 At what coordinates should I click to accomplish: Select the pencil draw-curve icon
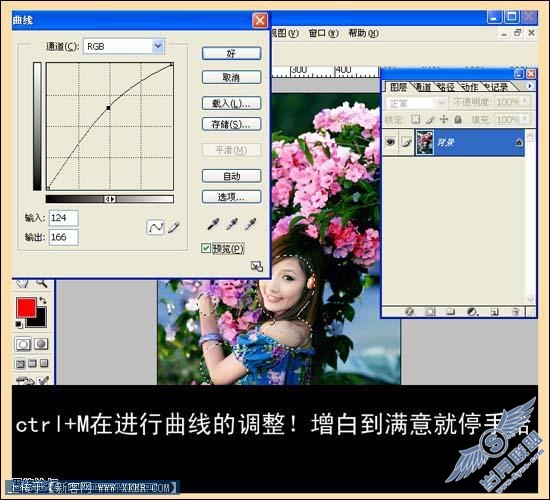(174, 227)
